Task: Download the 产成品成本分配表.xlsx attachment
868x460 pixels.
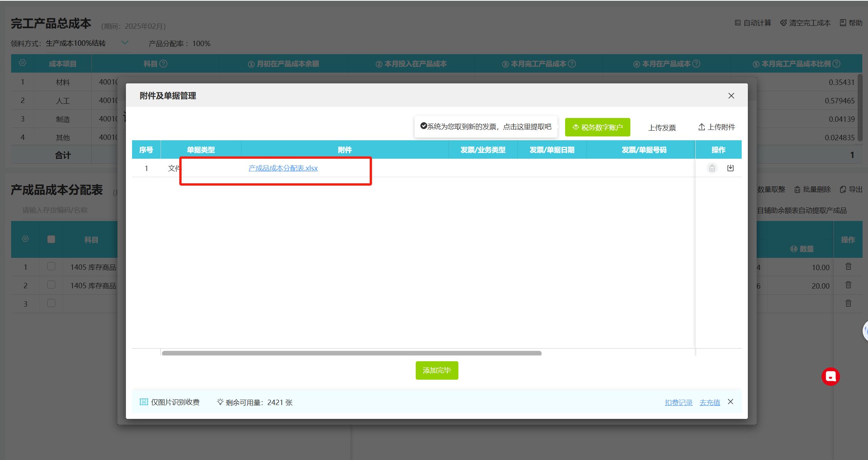Action: pyautogui.click(x=730, y=168)
